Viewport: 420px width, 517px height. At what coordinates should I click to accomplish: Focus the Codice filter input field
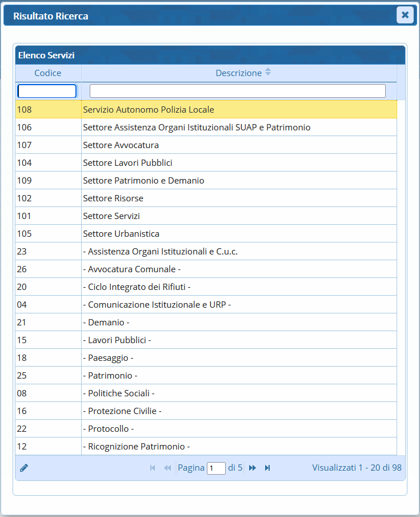47,91
